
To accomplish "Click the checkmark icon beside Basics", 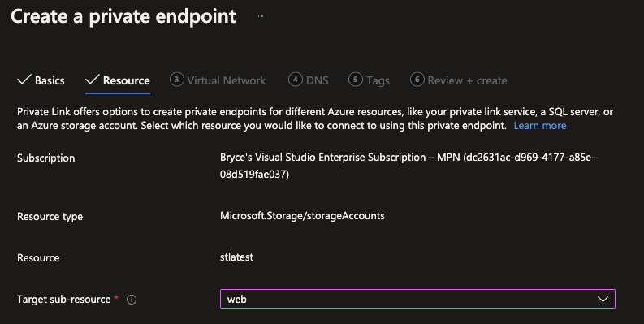I will [24, 80].
